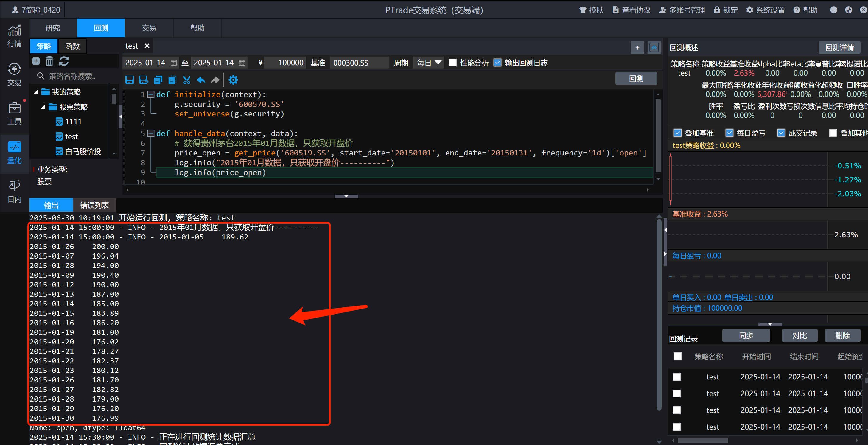The height and width of the screenshot is (445, 868).
Task: Click the delete strategy trash icon
Action: click(49, 61)
